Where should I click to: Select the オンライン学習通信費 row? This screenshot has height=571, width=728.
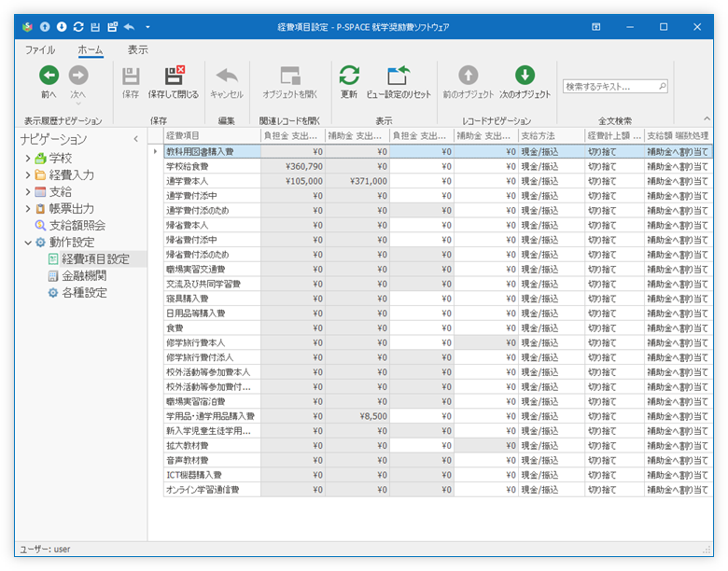[438, 490]
